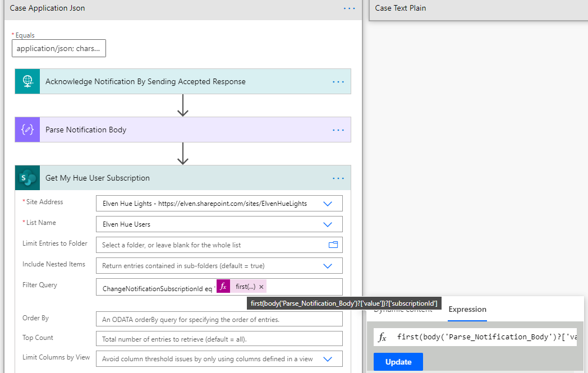Open ellipsis menu on Acknowledge Notification action
Screen dimensions: 588x373
[x=338, y=81]
